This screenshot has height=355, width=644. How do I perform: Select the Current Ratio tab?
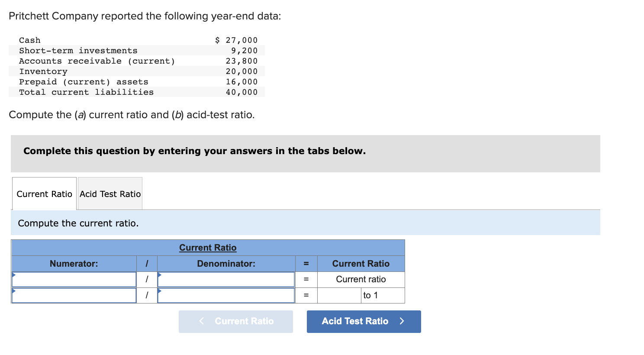pyautogui.click(x=44, y=194)
